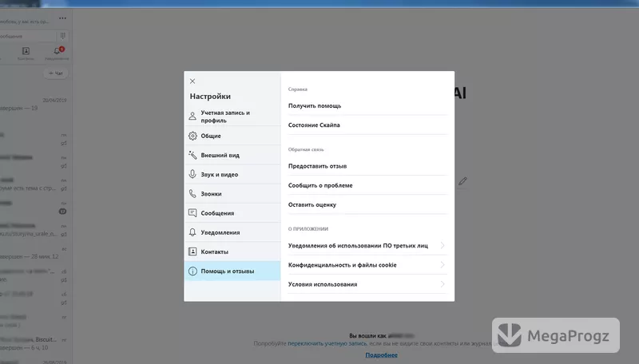This screenshot has width=639, height=364.
Task: Click the chat bubble icon for messages
Action: [x=192, y=213]
